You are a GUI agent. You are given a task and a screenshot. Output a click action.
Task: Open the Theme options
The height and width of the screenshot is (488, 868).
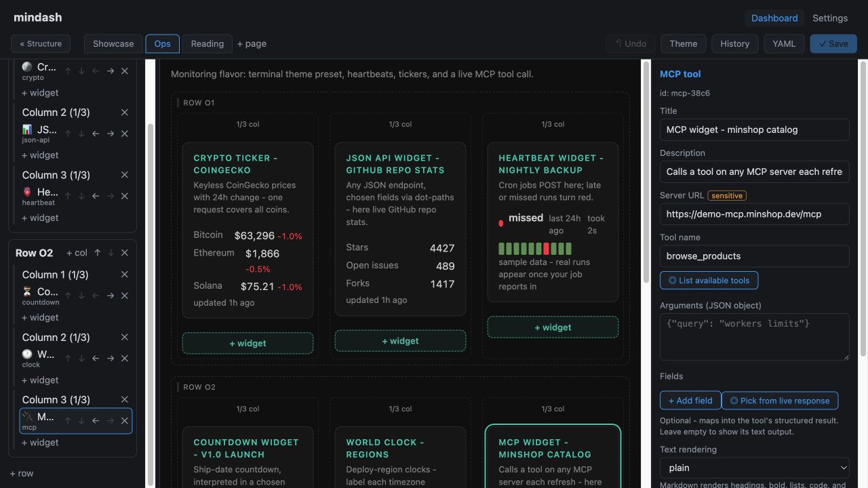pos(684,43)
